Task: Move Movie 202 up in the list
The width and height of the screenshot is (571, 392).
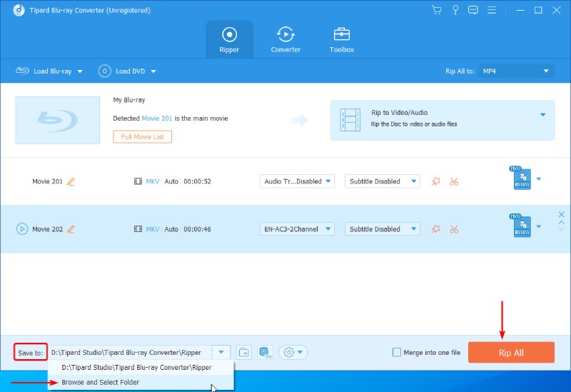Action: pyautogui.click(x=561, y=222)
